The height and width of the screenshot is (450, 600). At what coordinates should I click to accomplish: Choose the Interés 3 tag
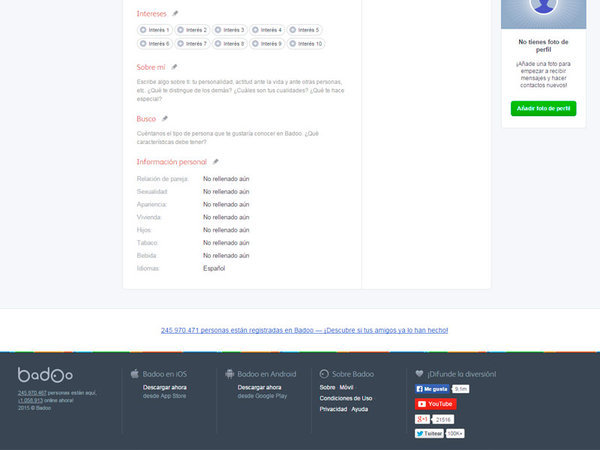(230, 30)
